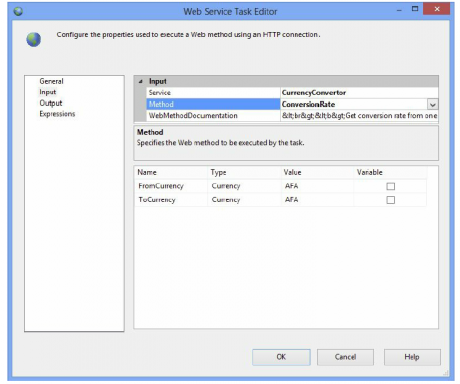Select the FromCurrency parameter name
The height and width of the screenshot is (384, 460).
(x=161, y=186)
